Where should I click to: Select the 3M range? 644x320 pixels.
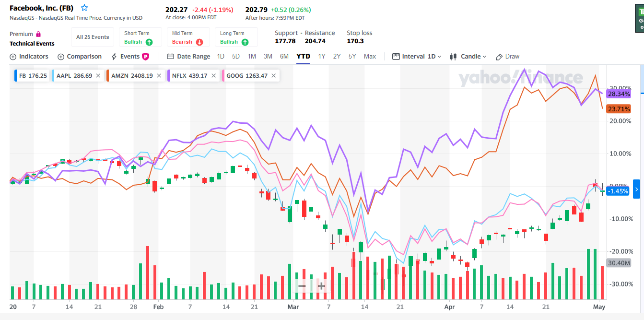point(268,57)
